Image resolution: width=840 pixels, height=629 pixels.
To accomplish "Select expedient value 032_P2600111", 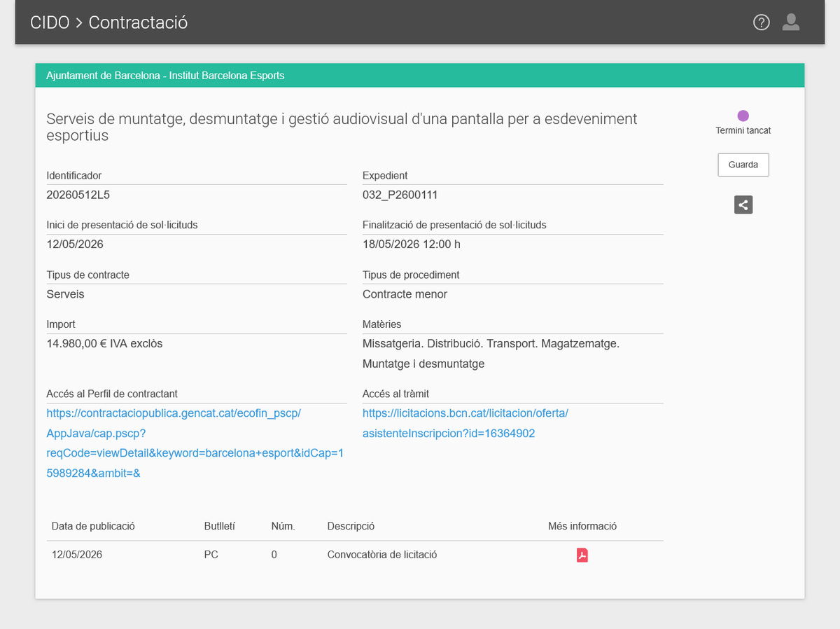I will pos(400,195).
